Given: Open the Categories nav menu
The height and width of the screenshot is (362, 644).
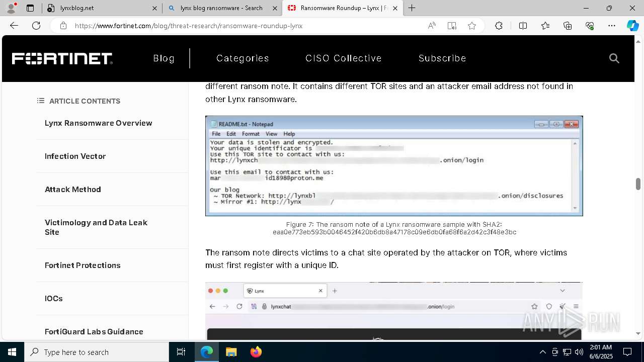Looking at the screenshot, I should tap(243, 58).
